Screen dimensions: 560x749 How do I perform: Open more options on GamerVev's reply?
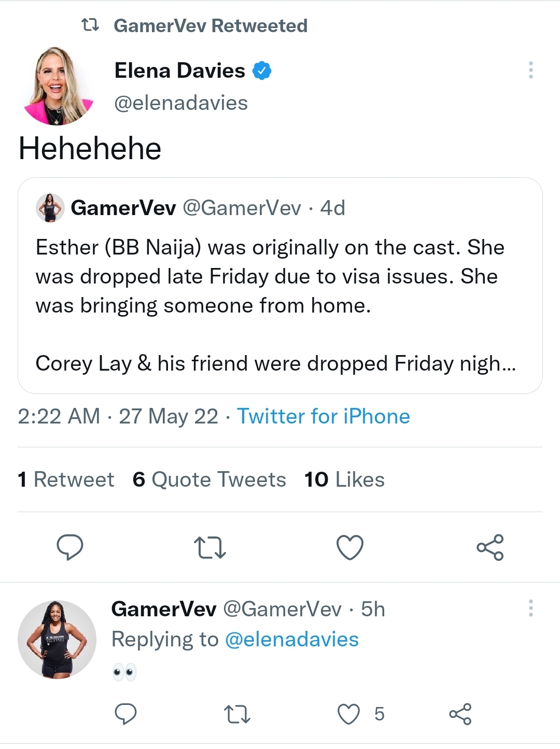coord(530,608)
